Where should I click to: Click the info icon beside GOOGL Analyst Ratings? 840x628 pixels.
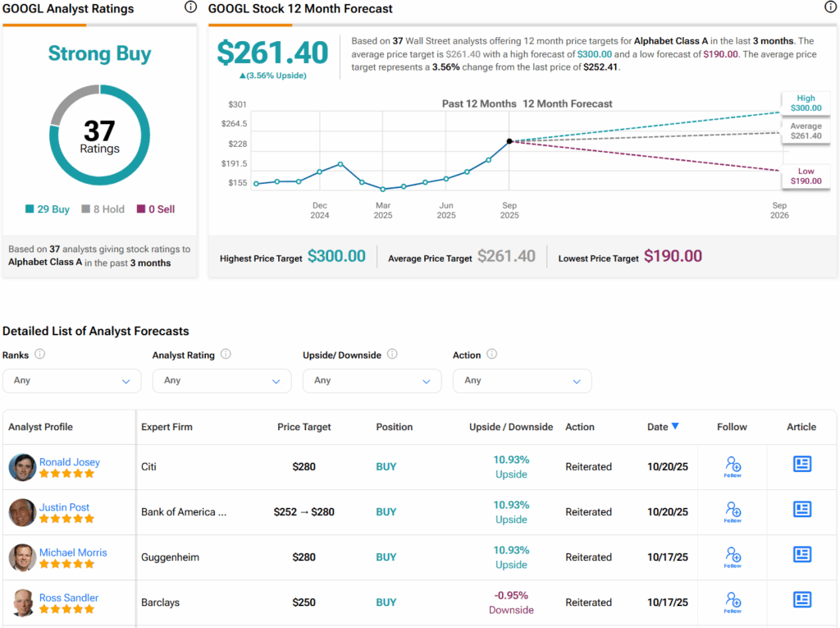click(190, 7)
